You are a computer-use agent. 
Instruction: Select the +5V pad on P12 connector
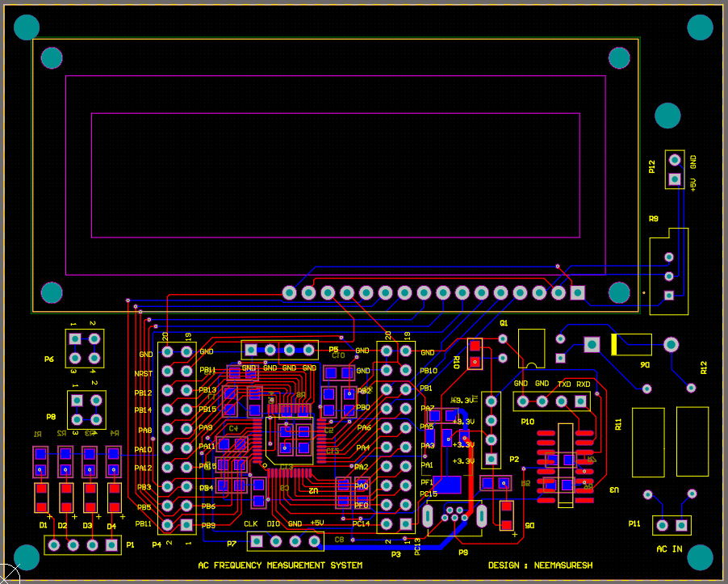[x=675, y=179]
